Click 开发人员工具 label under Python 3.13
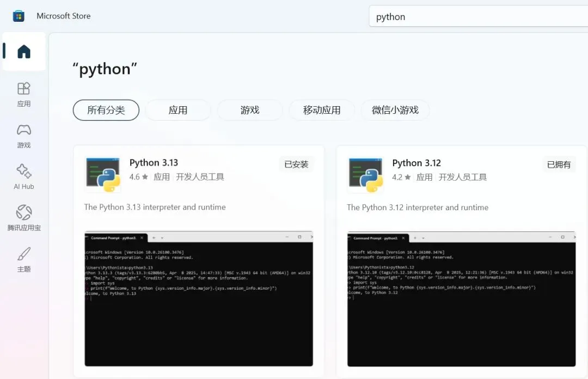Screen dimensions: 588x379 [x=200, y=177]
